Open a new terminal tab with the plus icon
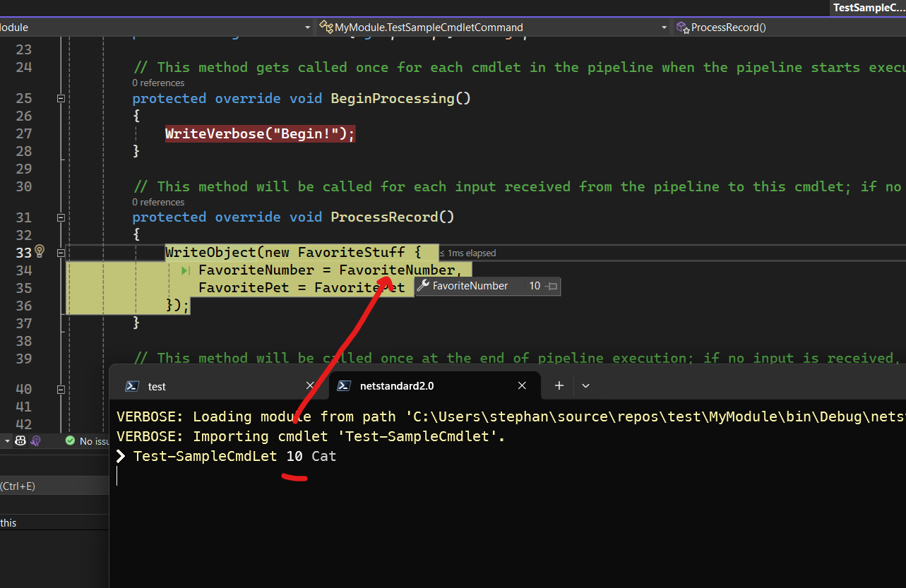Image resolution: width=906 pixels, height=588 pixels. point(559,385)
